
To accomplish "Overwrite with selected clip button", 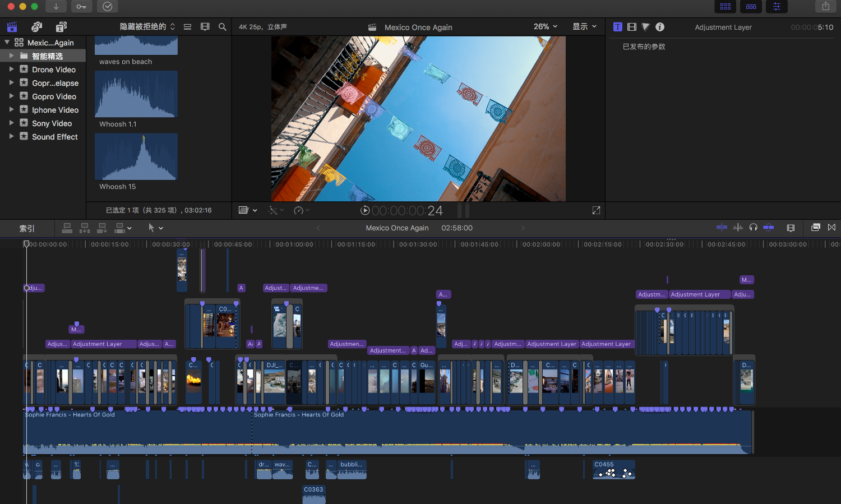I will (x=119, y=228).
